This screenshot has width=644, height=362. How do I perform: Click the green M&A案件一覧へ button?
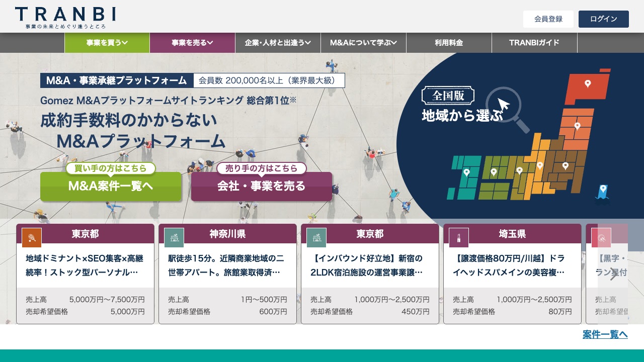tap(111, 187)
